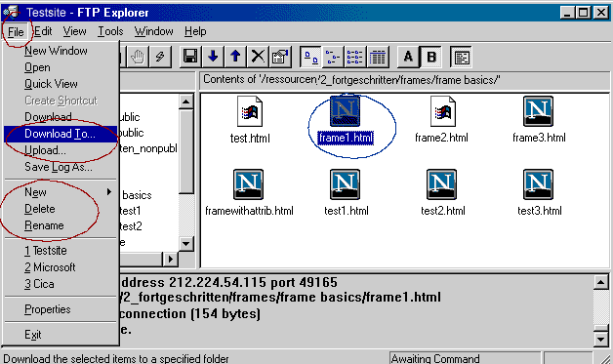Expand the New submenu

click(61, 192)
